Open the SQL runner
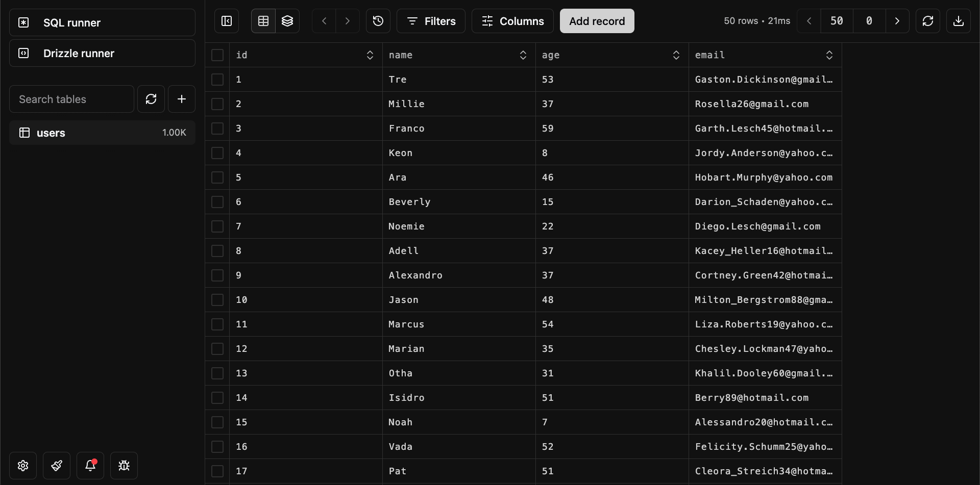Image resolution: width=980 pixels, height=485 pixels. pos(102,22)
